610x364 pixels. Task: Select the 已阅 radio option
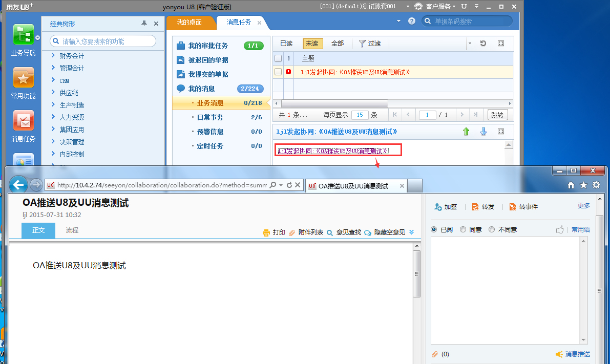coord(434,229)
